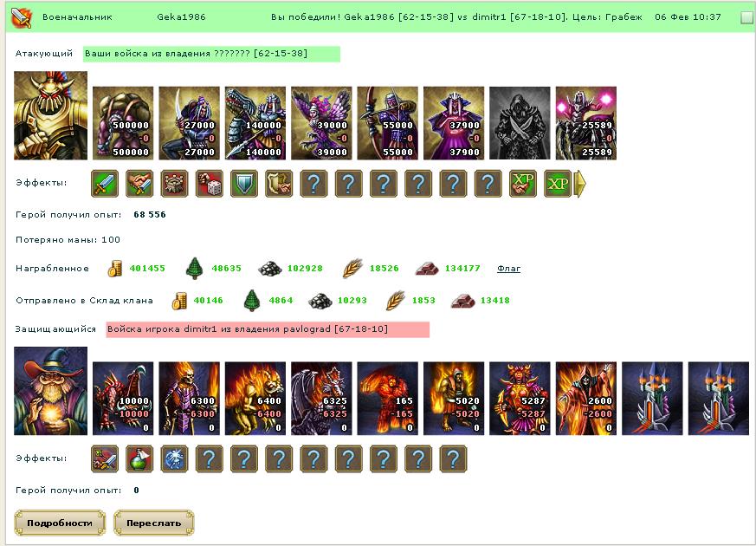Select the unit card showing 500000 troops

coord(123,123)
